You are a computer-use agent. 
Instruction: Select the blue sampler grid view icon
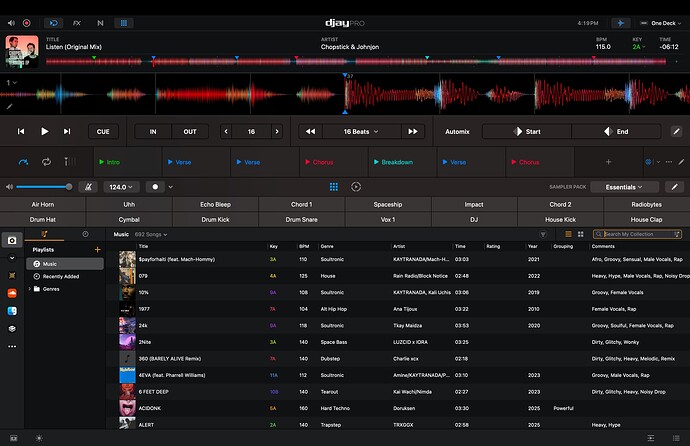(334, 187)
